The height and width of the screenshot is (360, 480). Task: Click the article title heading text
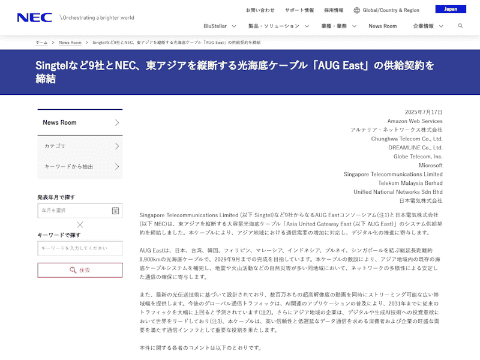(x=235, y=72)
